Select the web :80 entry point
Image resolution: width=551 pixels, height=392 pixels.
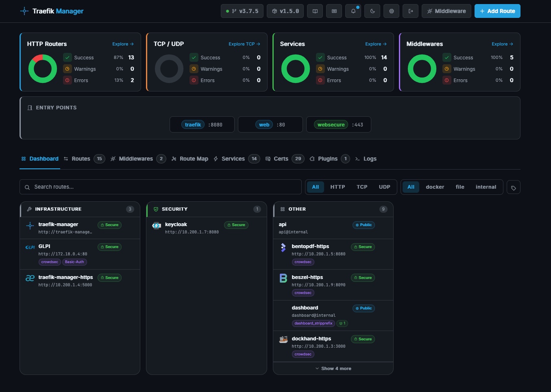pos(270,124)
